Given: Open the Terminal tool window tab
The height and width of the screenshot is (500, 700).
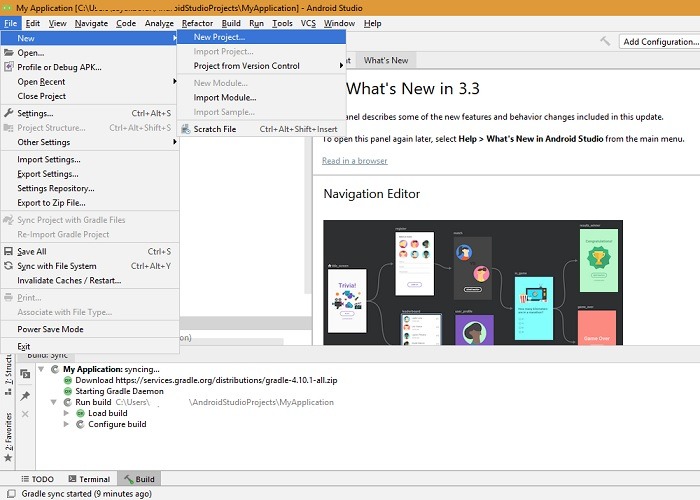Looking at the screenshot, I should pos(89,479).
